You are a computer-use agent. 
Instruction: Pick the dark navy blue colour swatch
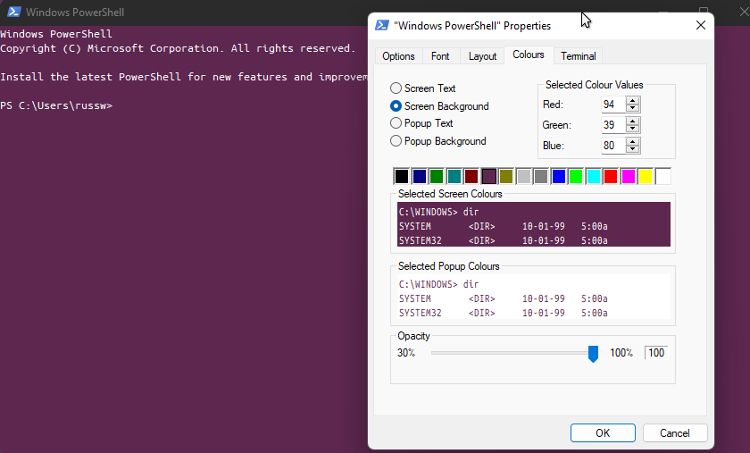(419, 177)
